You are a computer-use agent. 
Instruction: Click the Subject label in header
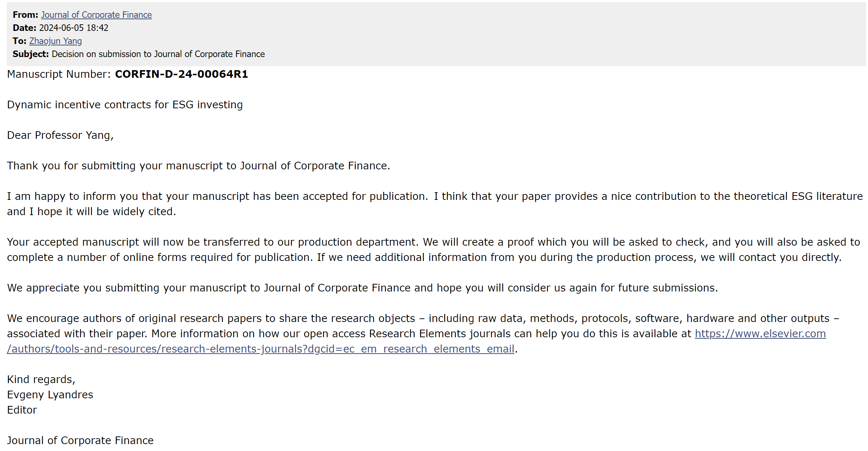coord(31,54)
